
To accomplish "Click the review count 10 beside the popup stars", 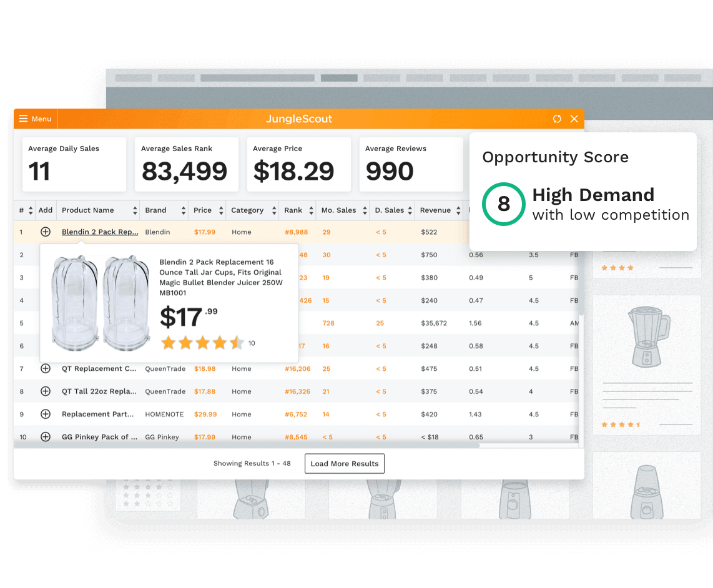I will click(x=252, y=343).
